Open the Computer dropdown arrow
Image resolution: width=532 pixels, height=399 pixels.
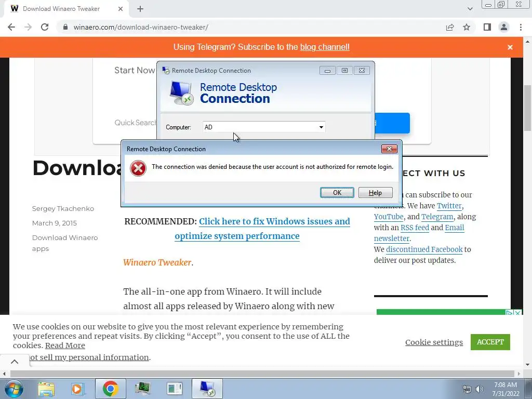click(x=321, y=127)
